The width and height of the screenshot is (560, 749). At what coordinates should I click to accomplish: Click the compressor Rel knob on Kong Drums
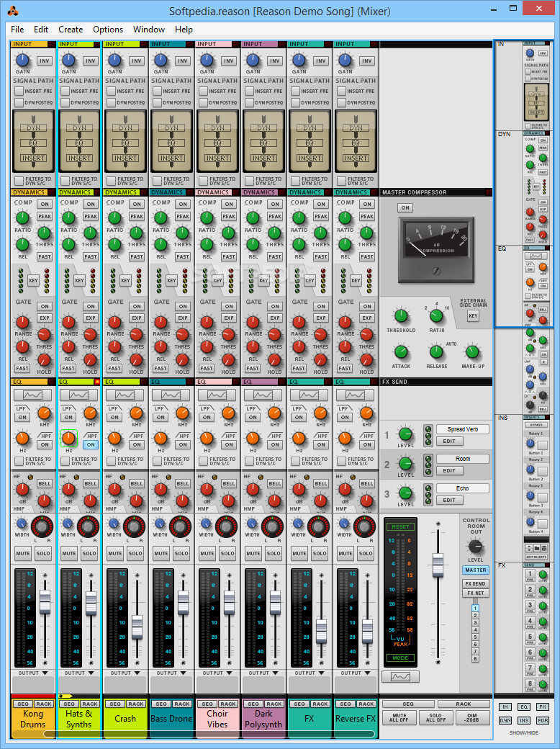click(x=22, y=245)
